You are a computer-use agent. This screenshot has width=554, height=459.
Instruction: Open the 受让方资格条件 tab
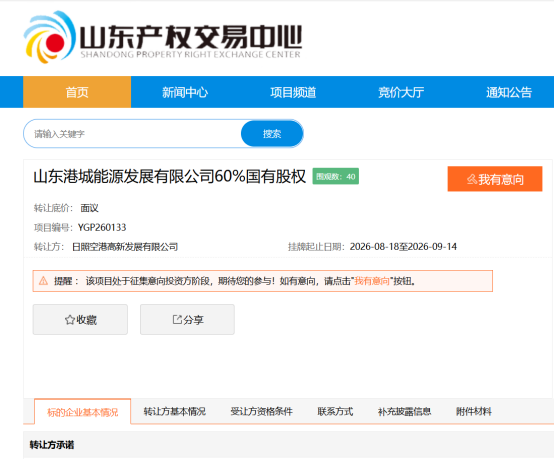(261, 411)
